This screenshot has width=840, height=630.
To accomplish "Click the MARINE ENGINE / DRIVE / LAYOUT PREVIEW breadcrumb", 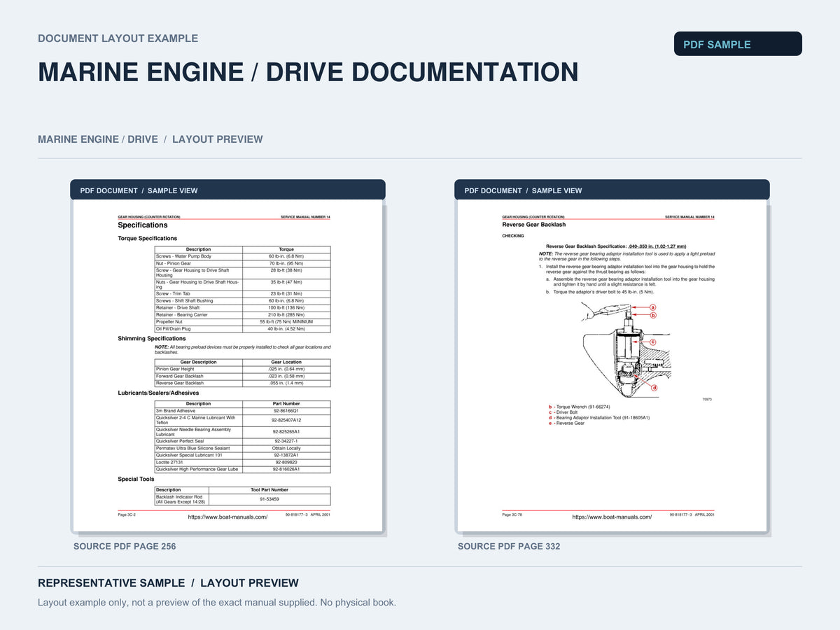I will pyautogui.click(x=150, y=139).
